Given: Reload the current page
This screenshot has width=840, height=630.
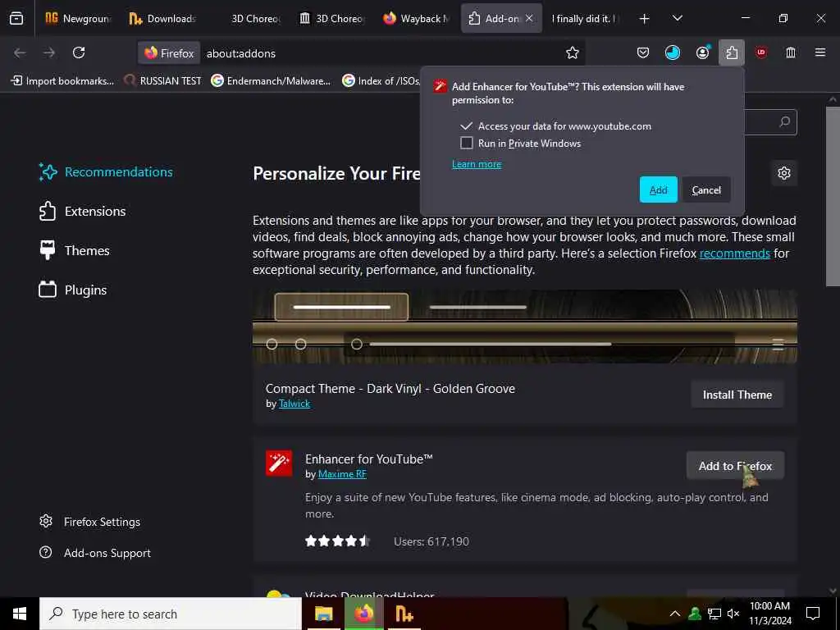Looking at the screenshot, I should pos(79,52).
